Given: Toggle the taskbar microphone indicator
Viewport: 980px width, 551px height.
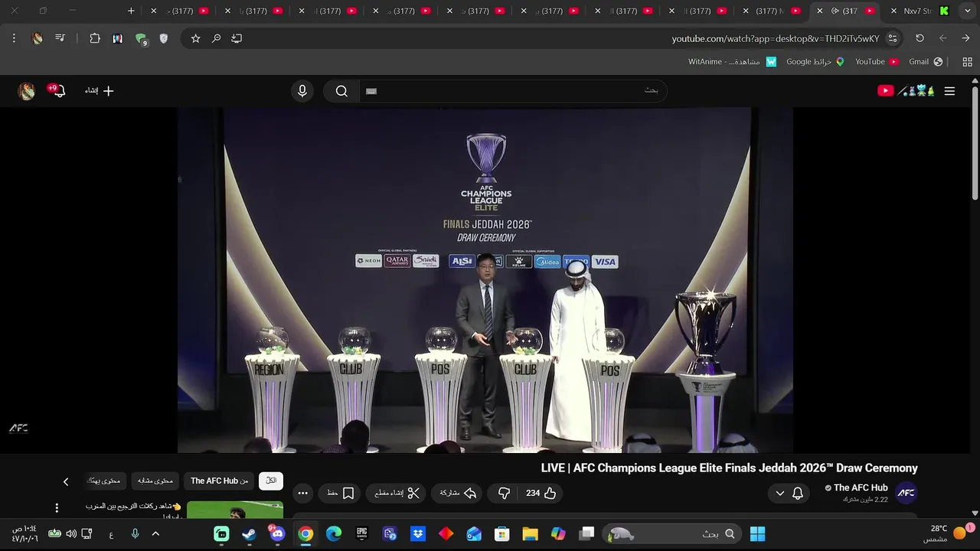Looking at the screenshot, I should point(135,533).
